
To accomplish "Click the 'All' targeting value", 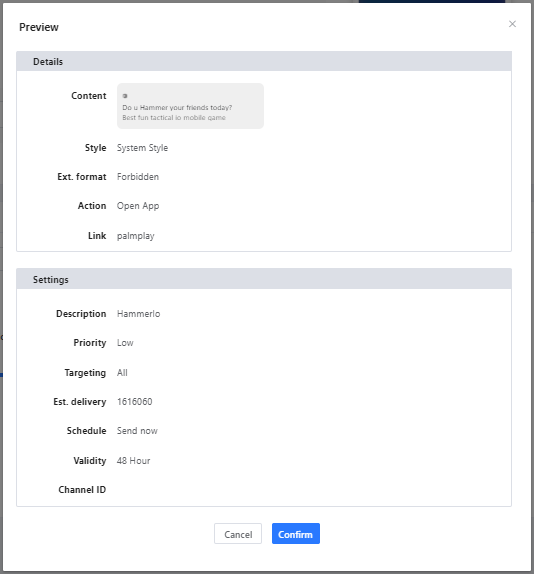I will tap(122, 373).
